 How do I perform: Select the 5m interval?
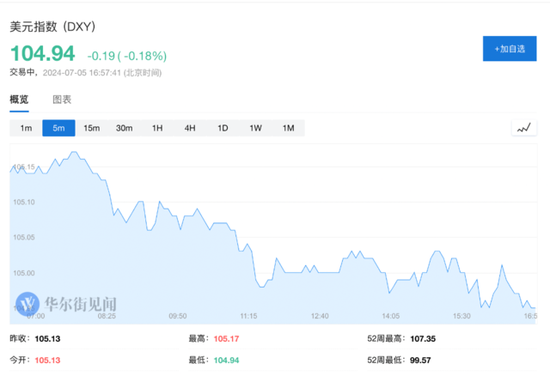(59, 128)
